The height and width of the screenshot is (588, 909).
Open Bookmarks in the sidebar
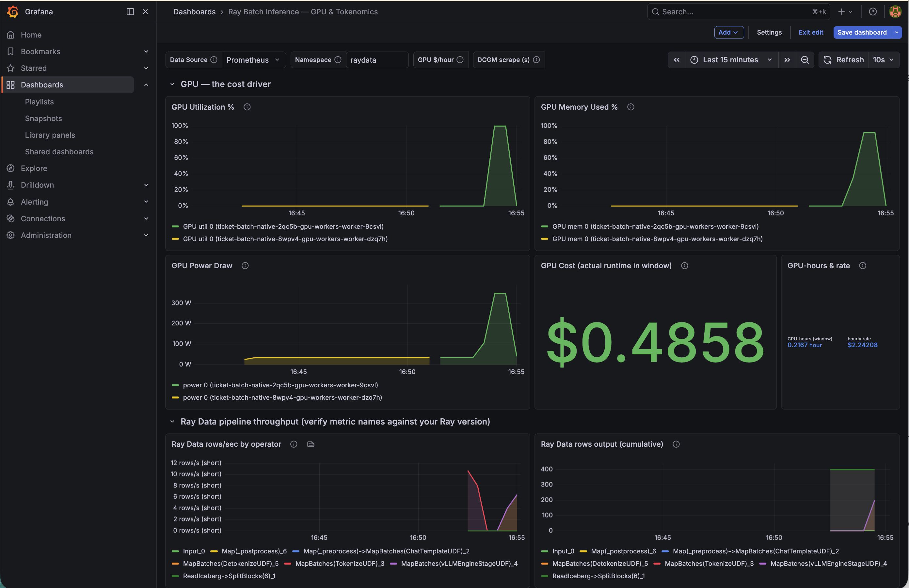(40, 52)
